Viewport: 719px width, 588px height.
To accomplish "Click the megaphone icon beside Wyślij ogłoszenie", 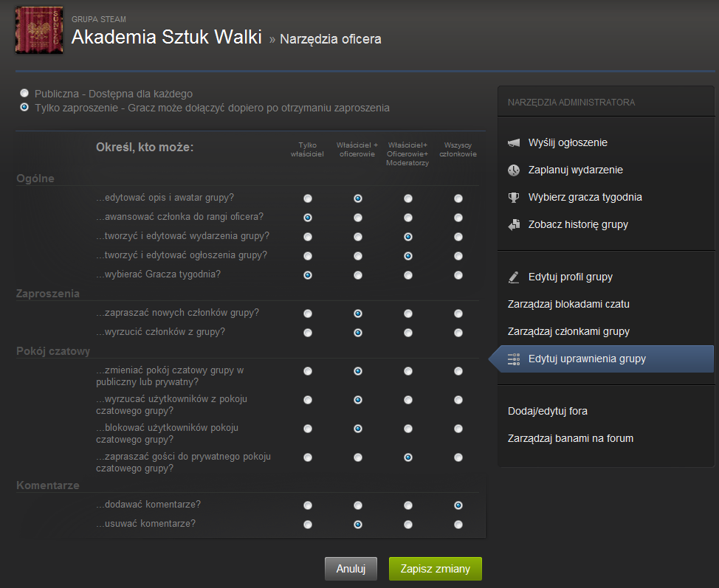I will 515,143.
